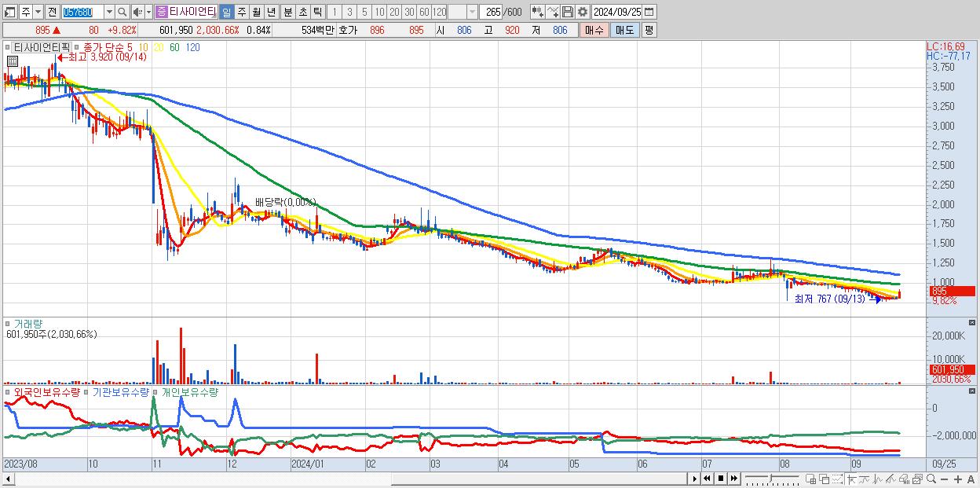
Task: Click the wave line chart icon
Action: [x=878, y=479]
